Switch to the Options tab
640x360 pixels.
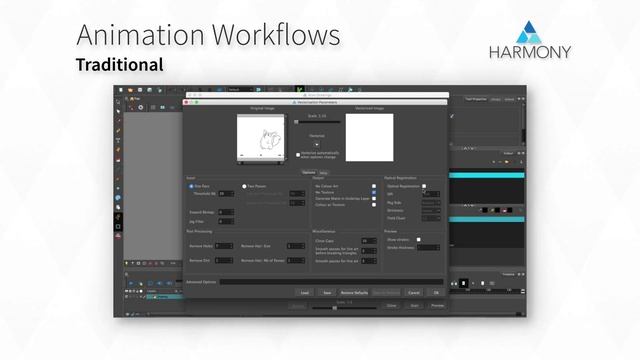[309, 173]
